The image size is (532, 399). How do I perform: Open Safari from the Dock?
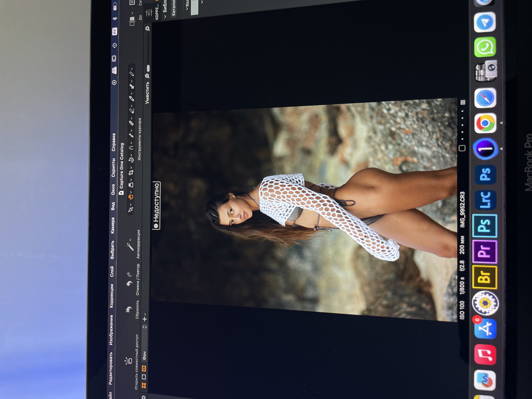(485, 98)
